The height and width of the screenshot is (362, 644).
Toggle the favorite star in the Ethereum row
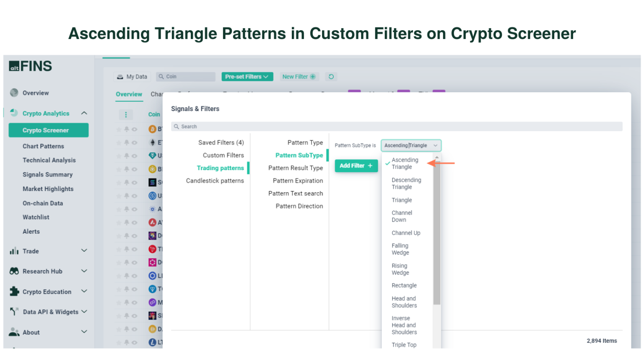point(119,143)
